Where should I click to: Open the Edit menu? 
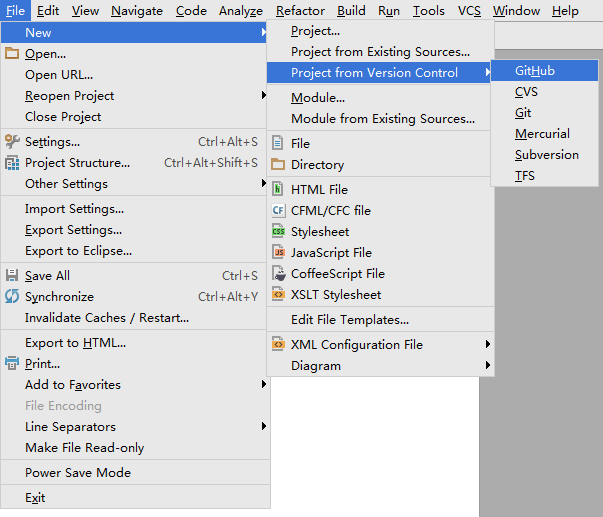click(48, 10)
